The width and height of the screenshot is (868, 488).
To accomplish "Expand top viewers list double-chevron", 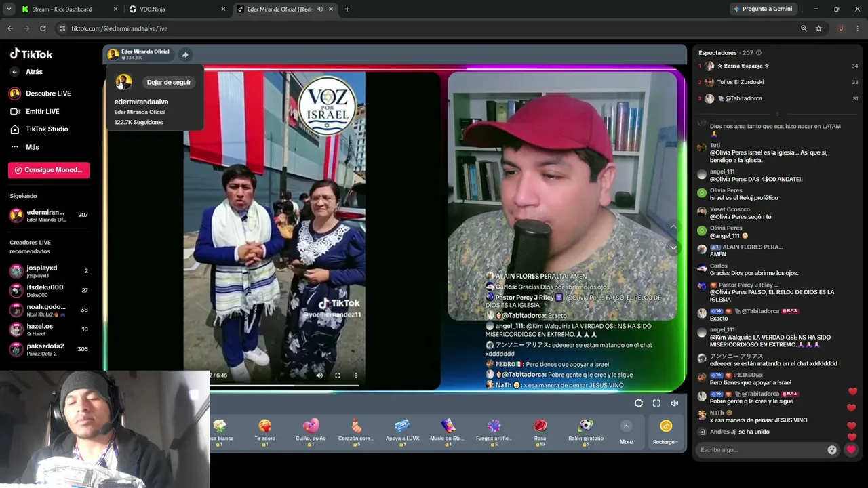I will click(x=777, y=114).
